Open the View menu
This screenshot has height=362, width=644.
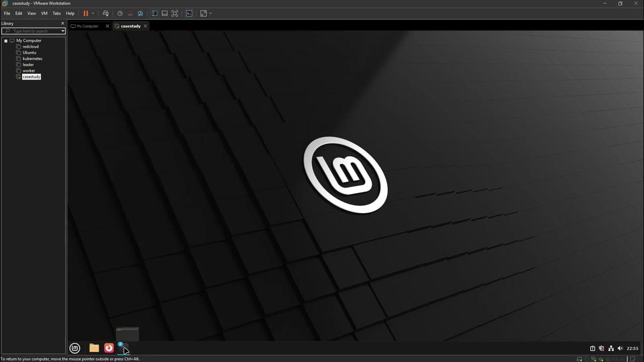[31, 14]
